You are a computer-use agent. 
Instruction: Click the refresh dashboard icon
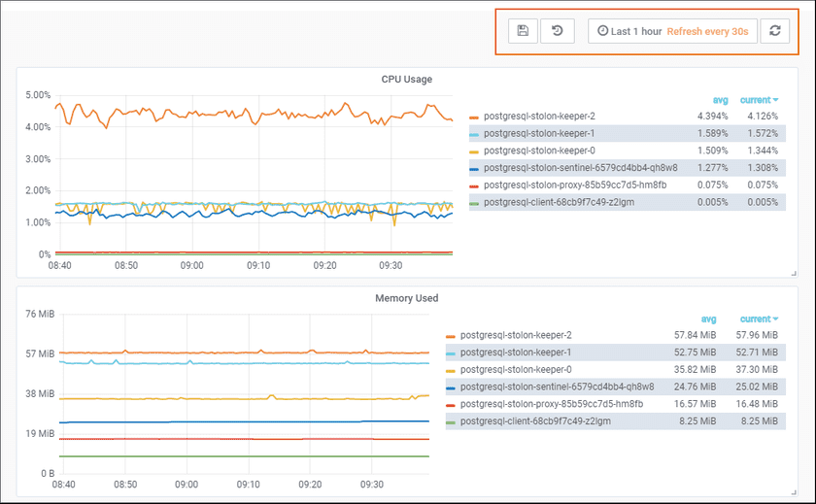click(774, 31)
